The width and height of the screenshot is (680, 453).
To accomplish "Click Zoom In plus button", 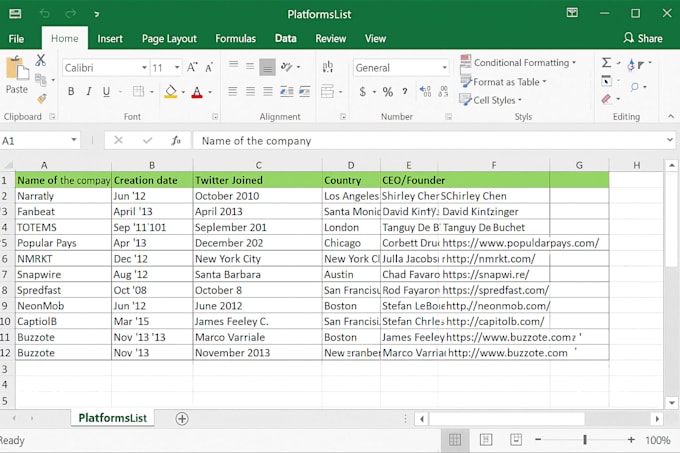I will (631, 440).
